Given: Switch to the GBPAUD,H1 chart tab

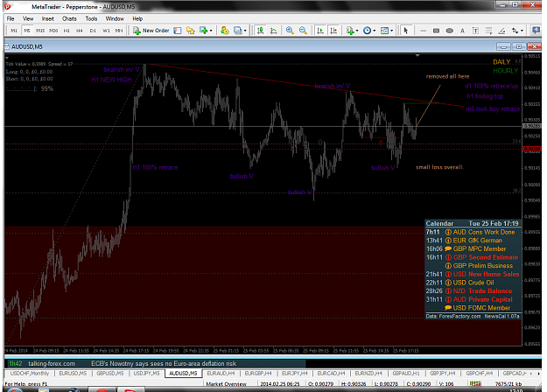Looking at the screenshot, I should [x=406, y=374].
